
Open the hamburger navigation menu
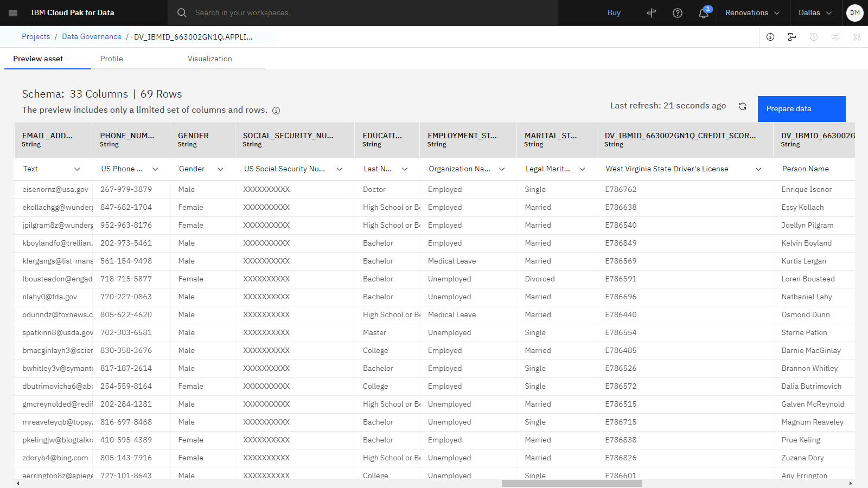tap(13, 12)
